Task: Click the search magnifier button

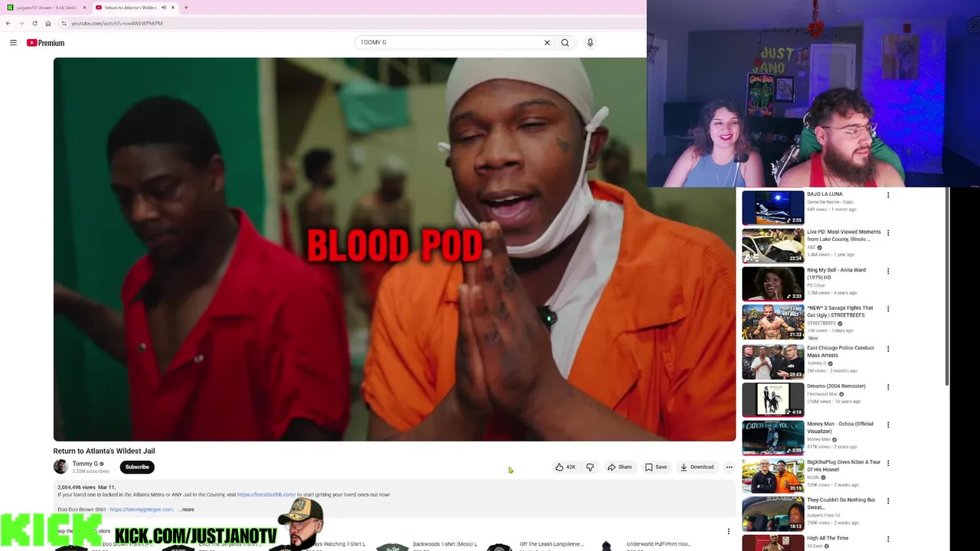Action: 565,43
